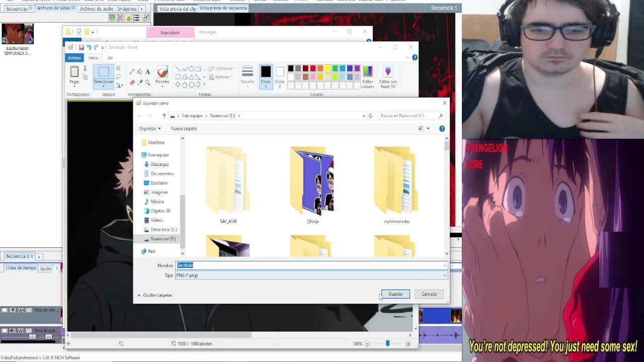Open Editar colores palette
The width and height of the screenshot is (644, 362).
point(368,77)
